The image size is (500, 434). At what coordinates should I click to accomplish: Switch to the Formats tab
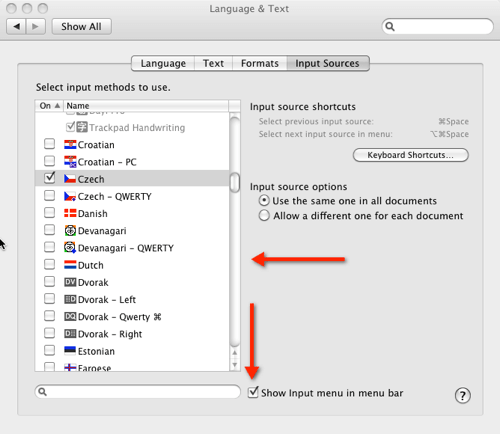pos(260,63)
